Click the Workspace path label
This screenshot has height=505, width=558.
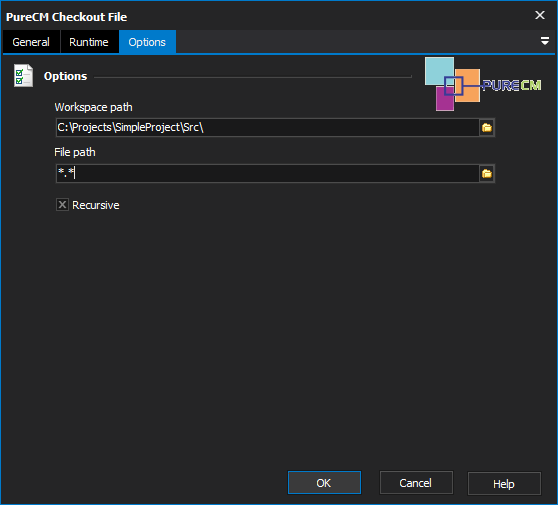[x=93, y=107]
